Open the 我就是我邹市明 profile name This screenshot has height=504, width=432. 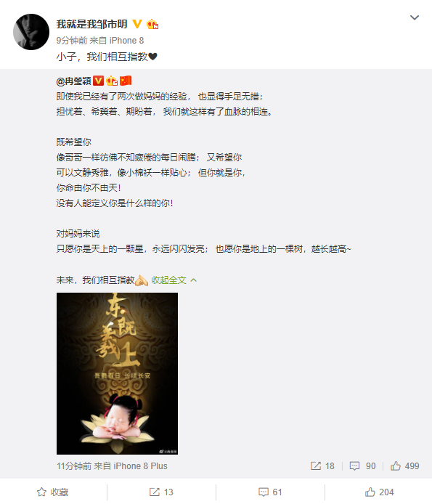pyautogui.click(x=92, y=24)
